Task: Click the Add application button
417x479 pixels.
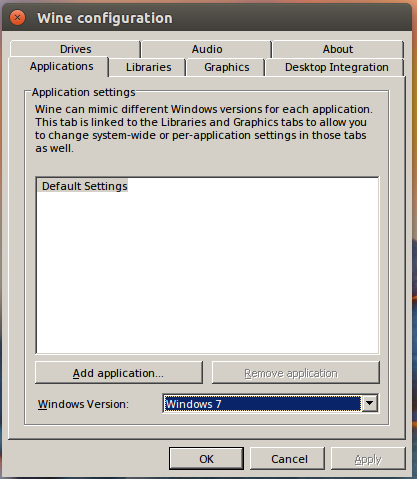Action: click(119, 373)
